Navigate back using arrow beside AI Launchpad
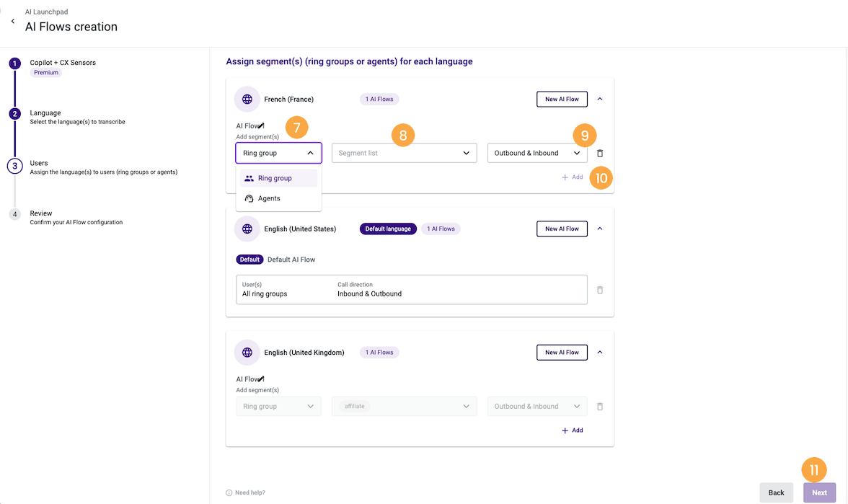 coord(12,21)
